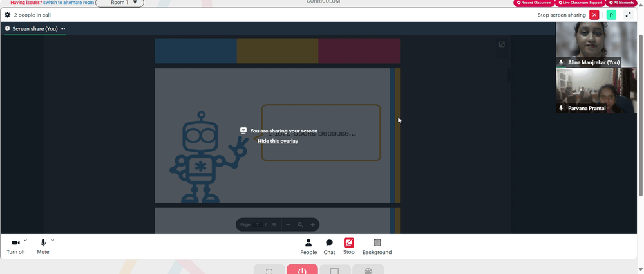Viewport: 644px width, 274px height.
Task: Click the CURRICULUM heading at top
Action: 323,2
